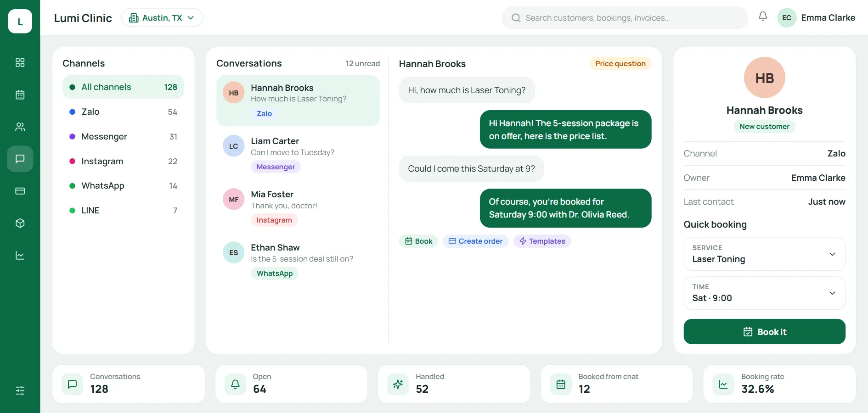The height and width of the screenshot is (413, 868).
Task: Click the New customer badge
Action: (764, 127)
